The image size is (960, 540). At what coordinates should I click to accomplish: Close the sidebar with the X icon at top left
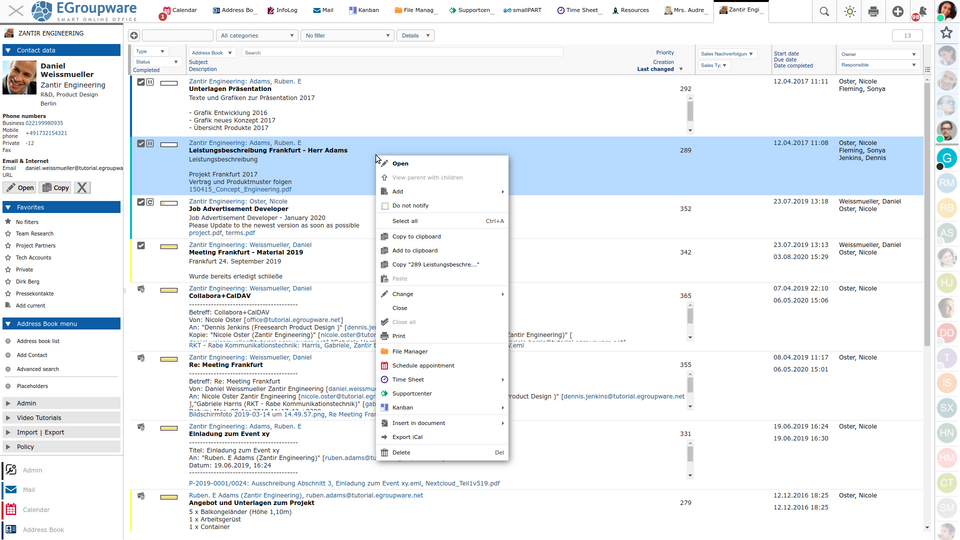pos(16,10)
